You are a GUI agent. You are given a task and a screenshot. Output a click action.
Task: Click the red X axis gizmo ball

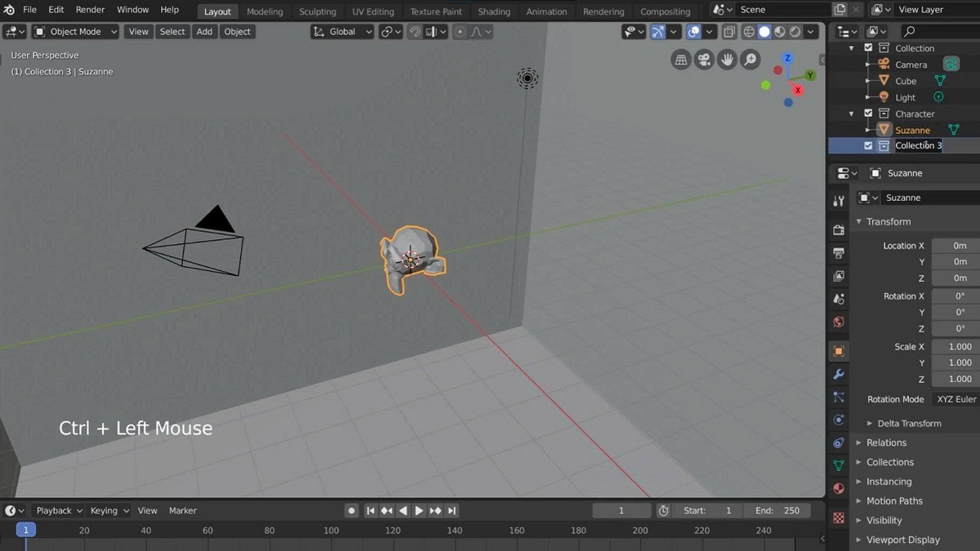[x=799, y=90]
